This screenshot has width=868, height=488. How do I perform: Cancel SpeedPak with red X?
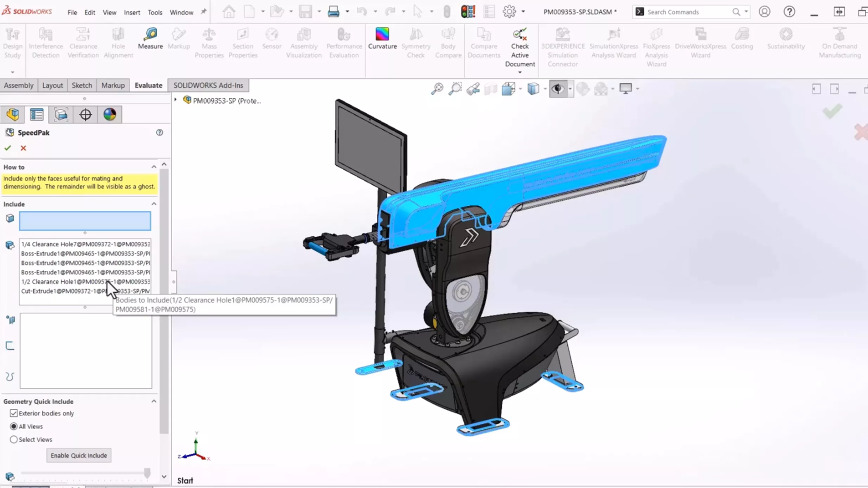(x=23, y=148)
